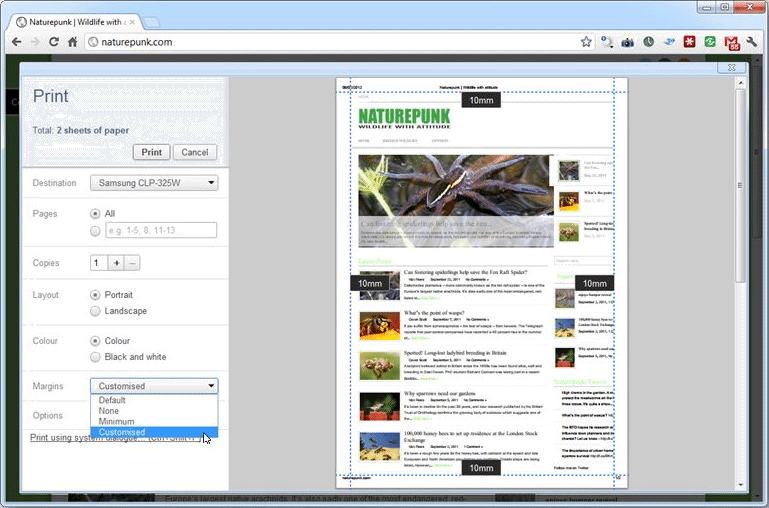Choose Minimum in the margins list

coord(154,422)
